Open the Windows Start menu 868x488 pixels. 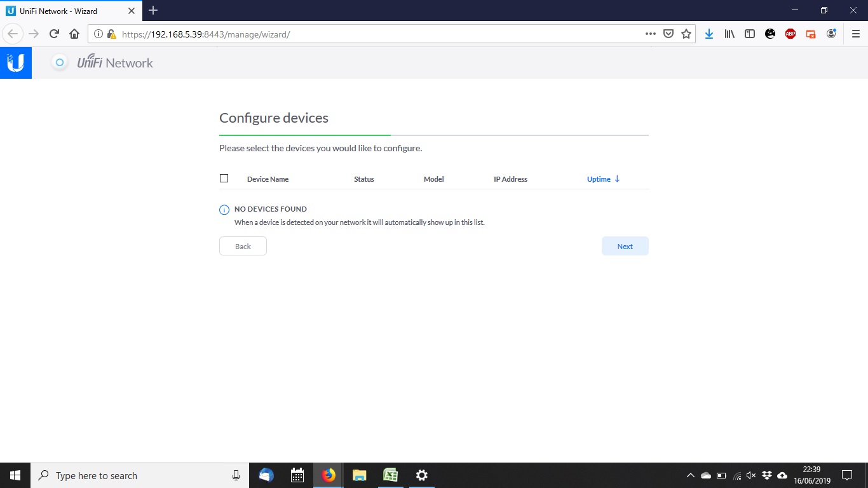pos(15,475)
